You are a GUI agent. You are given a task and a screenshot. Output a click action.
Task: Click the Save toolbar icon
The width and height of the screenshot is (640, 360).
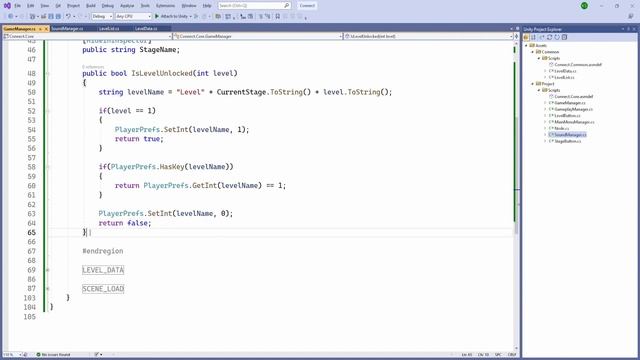coord(51,16)
